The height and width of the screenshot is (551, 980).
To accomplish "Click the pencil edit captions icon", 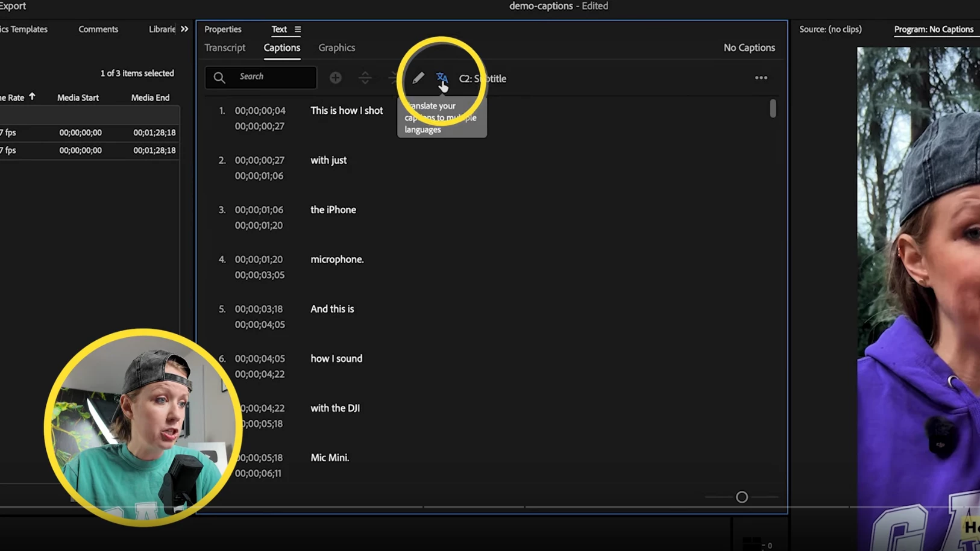I will 418,78.
